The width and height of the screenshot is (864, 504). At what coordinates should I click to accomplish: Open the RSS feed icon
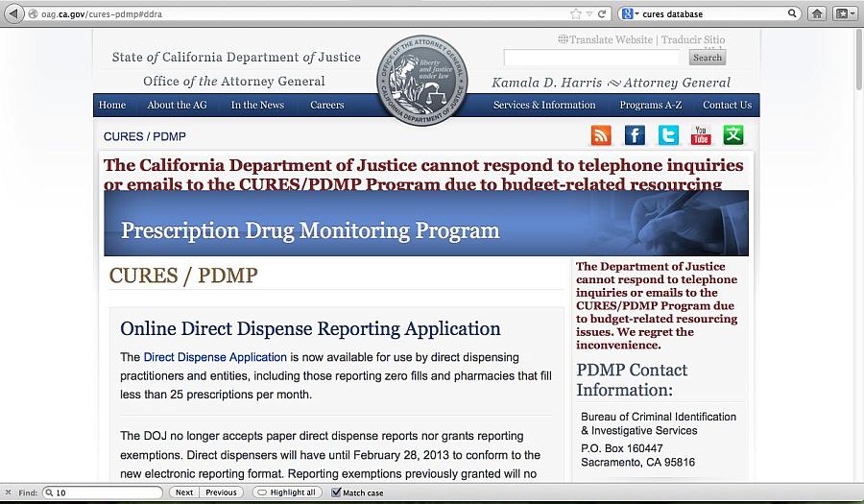tap(601, 135)
